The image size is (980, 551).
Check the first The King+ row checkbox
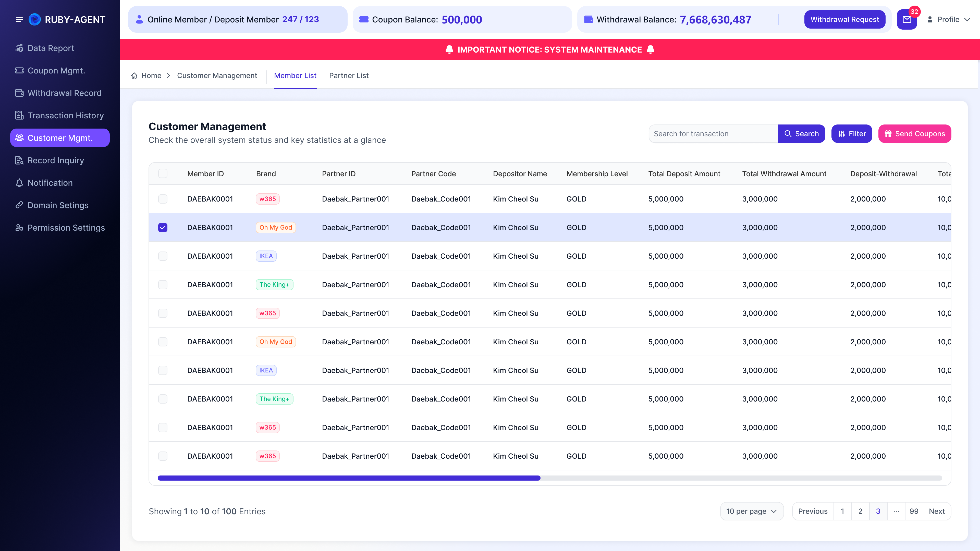[163, 284]
